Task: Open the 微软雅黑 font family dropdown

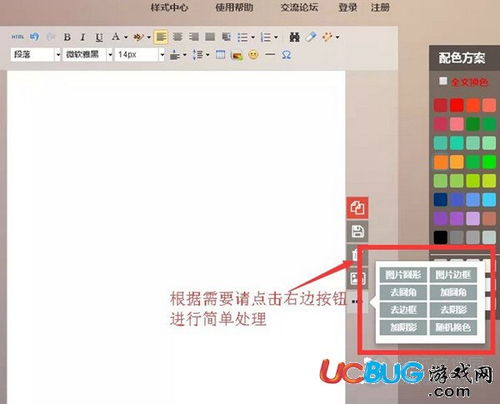Action: click(88, 54)
